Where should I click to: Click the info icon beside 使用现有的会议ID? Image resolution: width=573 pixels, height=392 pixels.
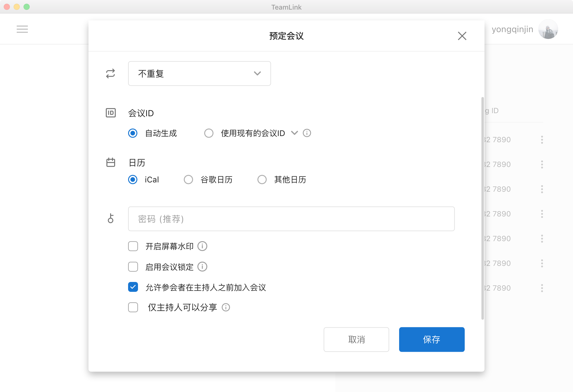coord(307,133)
